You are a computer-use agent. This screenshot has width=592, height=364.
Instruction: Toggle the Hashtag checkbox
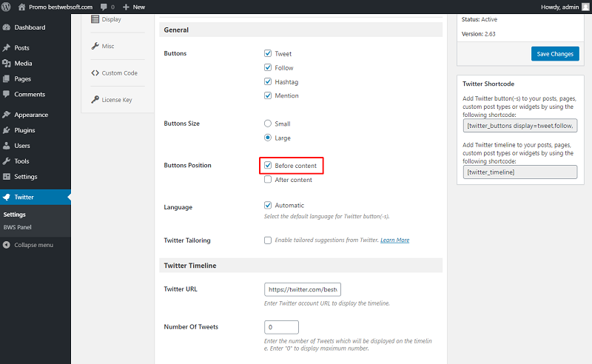click(x=268, y=81)
